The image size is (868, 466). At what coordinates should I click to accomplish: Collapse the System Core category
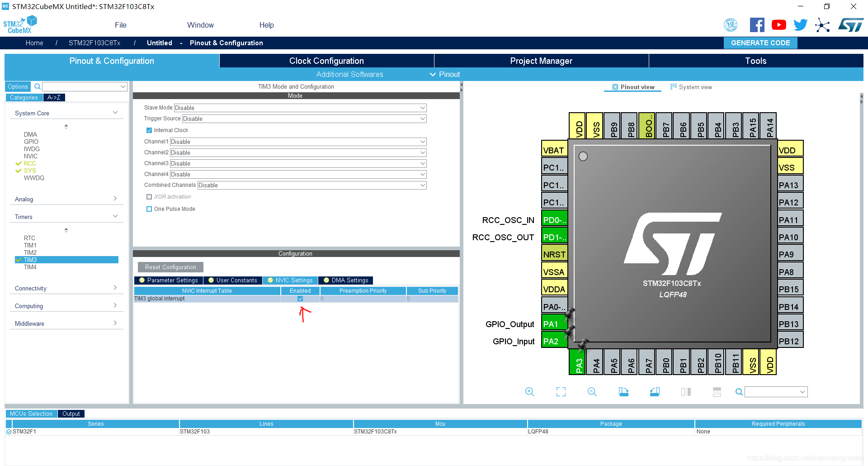[x=66, y=113]
